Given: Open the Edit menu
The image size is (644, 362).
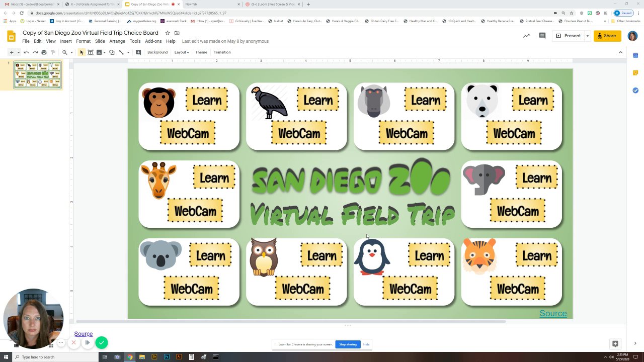Looking at the screenshot, I should pos(38,41).
